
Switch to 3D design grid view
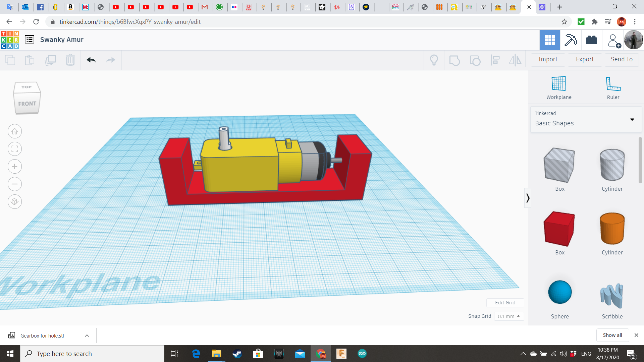(550, 40)
